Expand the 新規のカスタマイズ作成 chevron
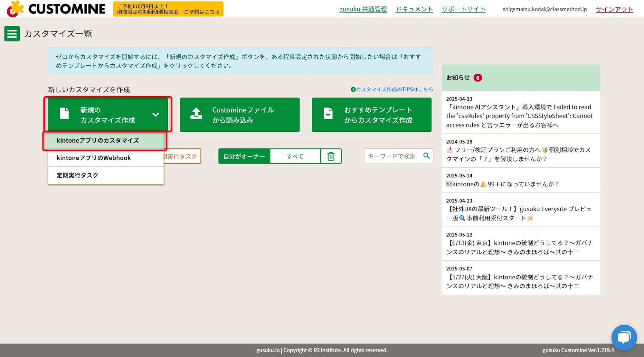644x357 pixels. [x=156, y=115]
